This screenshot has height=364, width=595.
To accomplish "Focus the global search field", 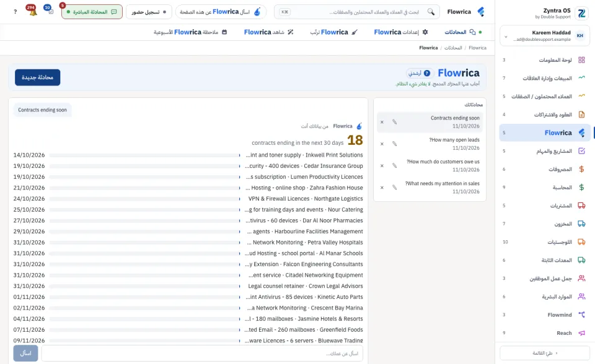I will (357, 12).
